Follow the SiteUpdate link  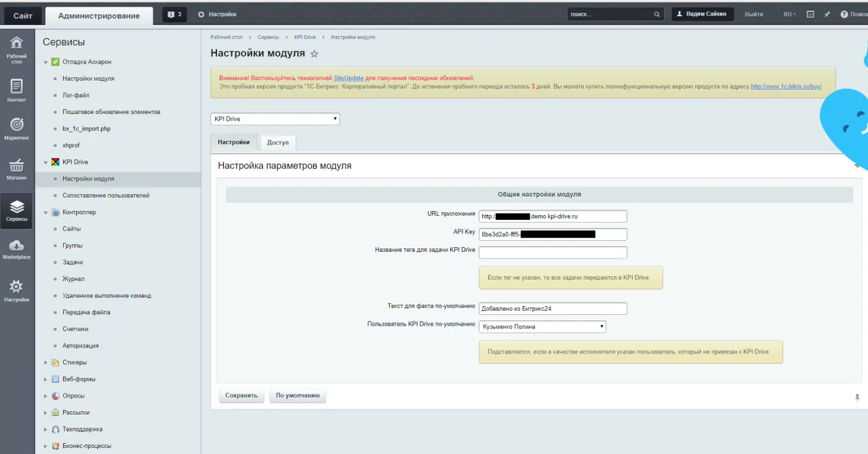coord(349,78)
